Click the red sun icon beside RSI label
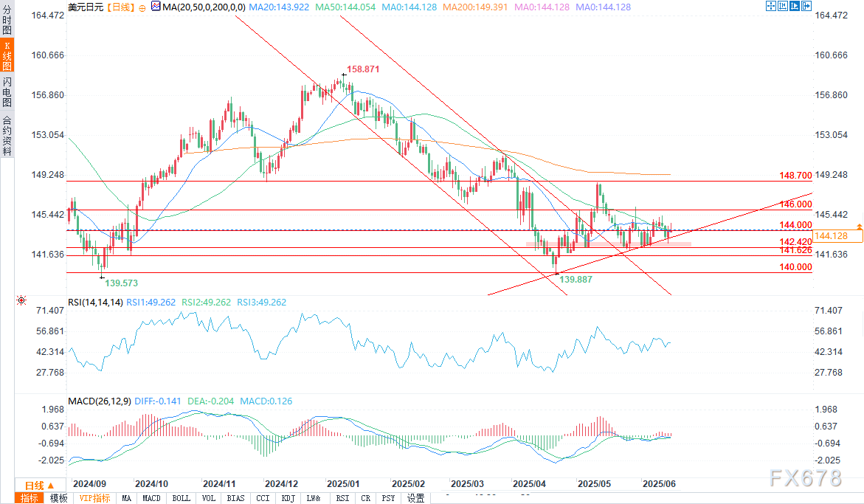The height and width of the screenshot is (504, 864). coord(21,301)
